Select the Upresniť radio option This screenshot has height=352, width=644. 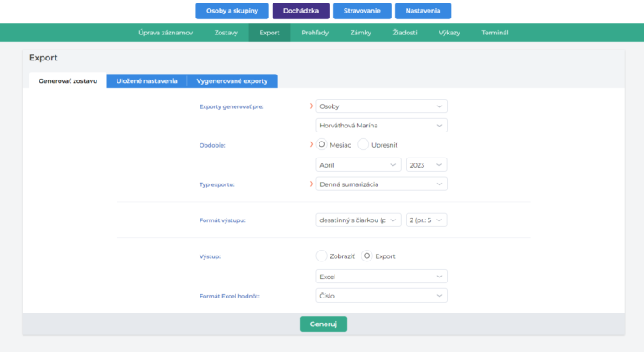coord(363,144)
